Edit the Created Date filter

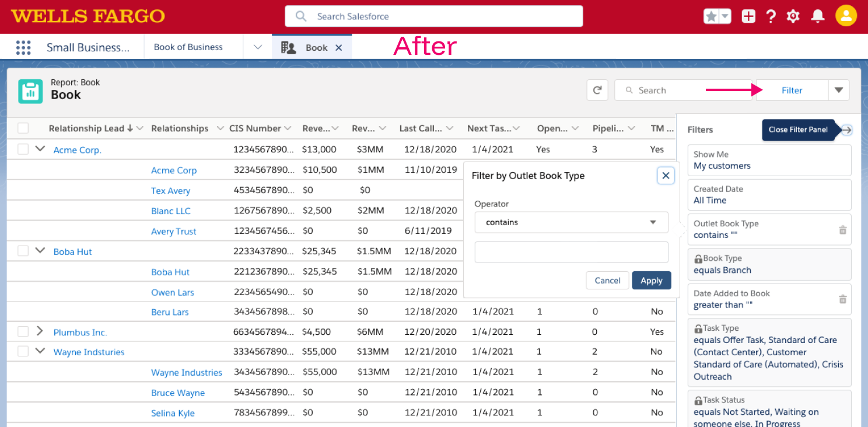tap(769, 195)
